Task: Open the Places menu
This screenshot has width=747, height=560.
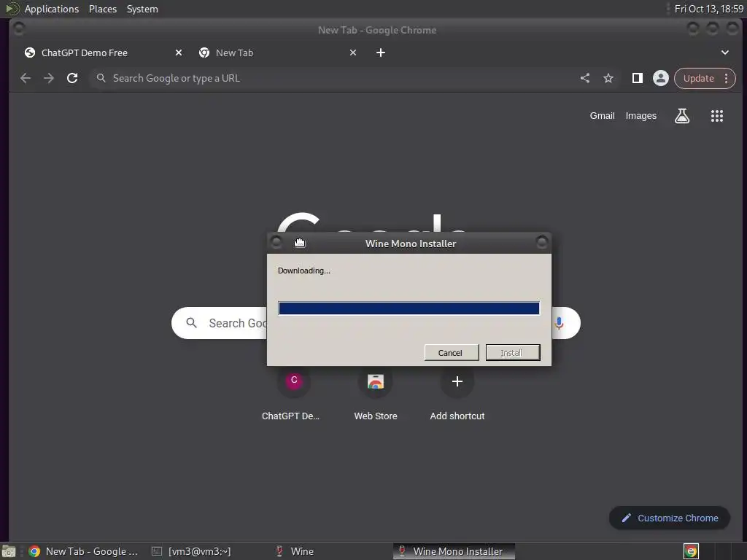Action: pyautogui.click(x=103, y=9)
